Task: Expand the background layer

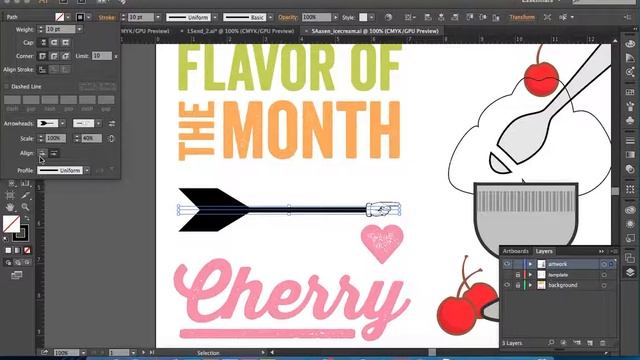Action: 530,285
